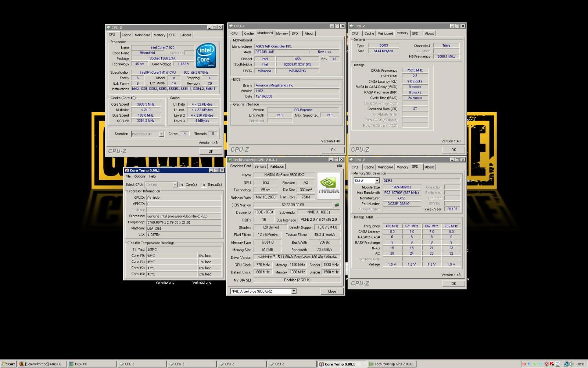The image size is (588, 368).
Task: Click OK in the CPU-Z SPD window
Action: coord(453,283)
